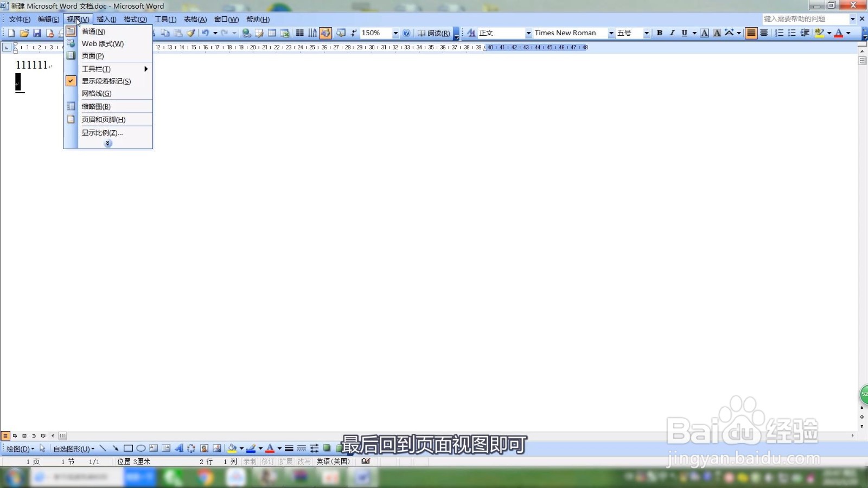Click the Reading layout button
The width and height of the screenshot is (868, 488).
pyautogui.click(x=433, y=33)
